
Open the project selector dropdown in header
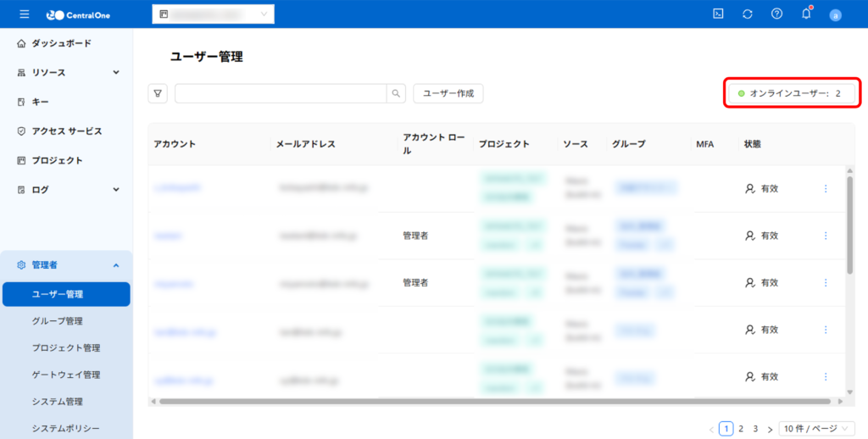213,14
